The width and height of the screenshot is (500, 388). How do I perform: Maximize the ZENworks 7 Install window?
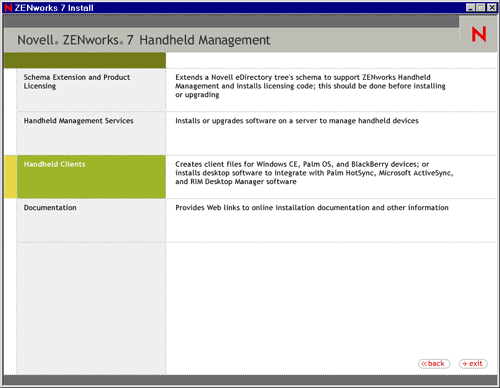coord(481,7)
